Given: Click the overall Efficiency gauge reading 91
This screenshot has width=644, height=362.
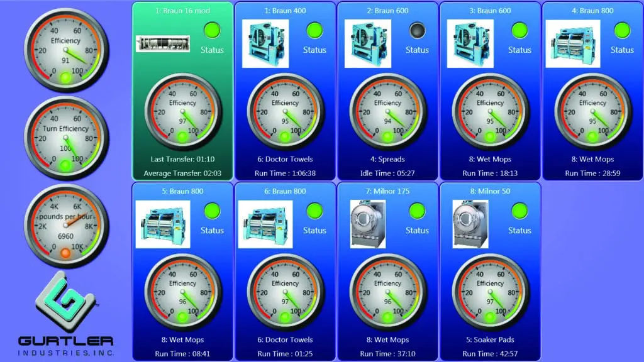Looking at the screenshot, I should click(66, 50).
